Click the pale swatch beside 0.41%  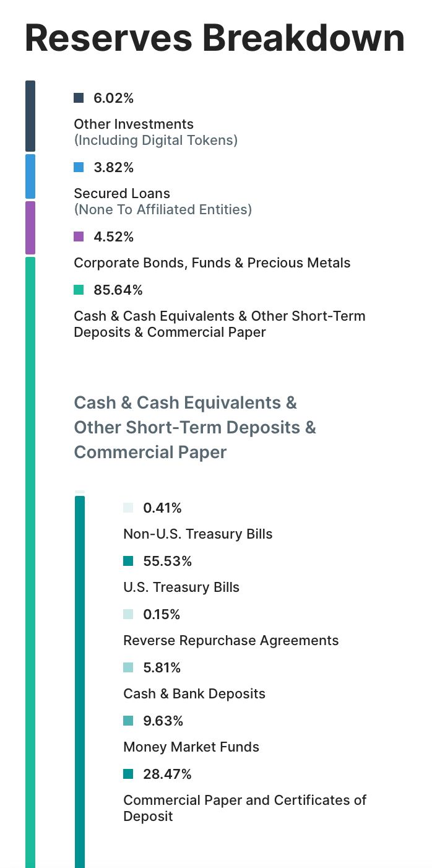[x=128, y=508]
